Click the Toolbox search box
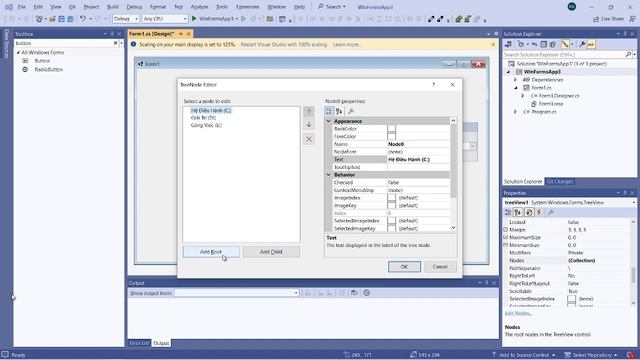Screen dimensions: 640x360 (63, 43)
